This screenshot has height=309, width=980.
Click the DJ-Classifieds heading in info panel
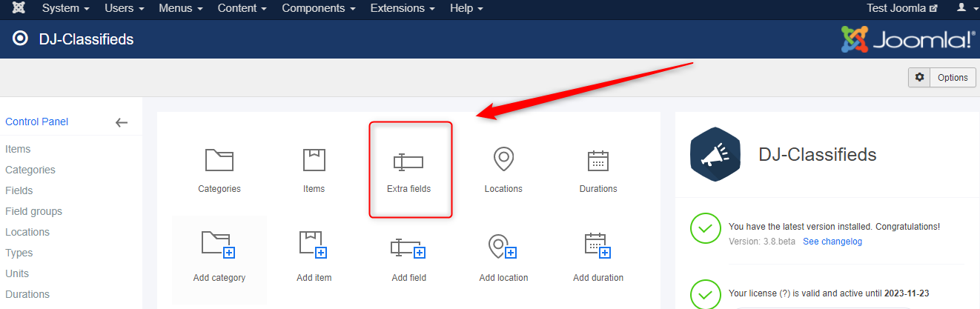click(x=818, y=154)
